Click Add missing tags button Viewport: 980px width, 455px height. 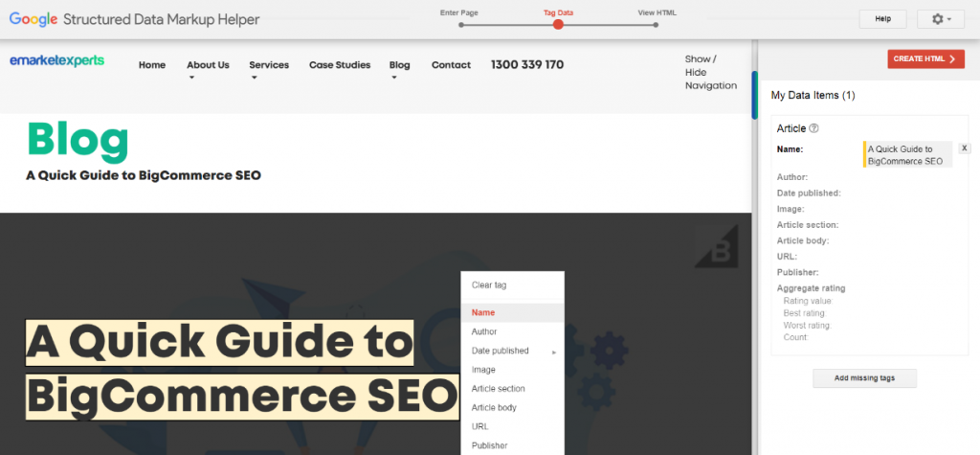[864, 378]
